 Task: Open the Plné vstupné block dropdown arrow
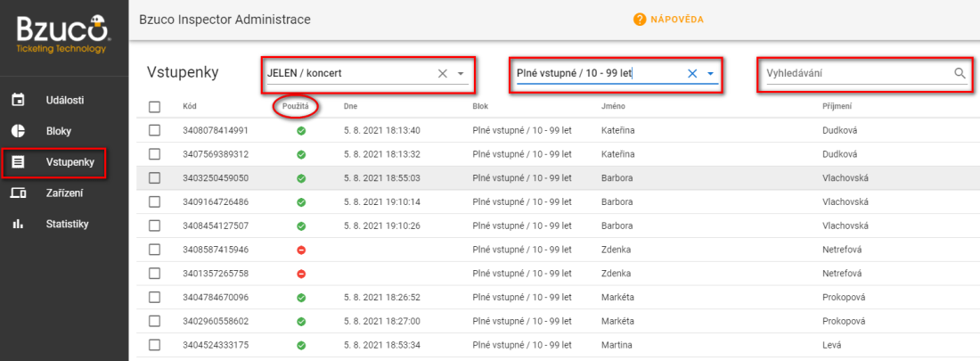click(x=710, y=73)
